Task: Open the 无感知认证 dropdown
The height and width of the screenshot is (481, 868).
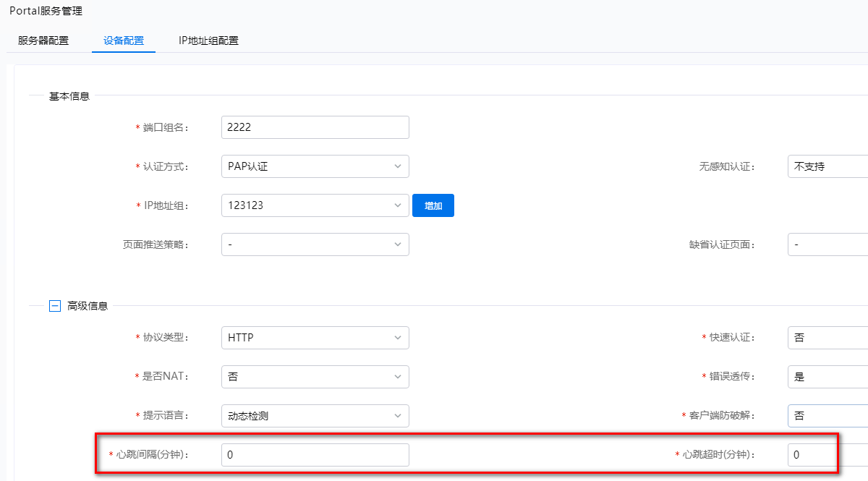Action: [x=828, y=166]
